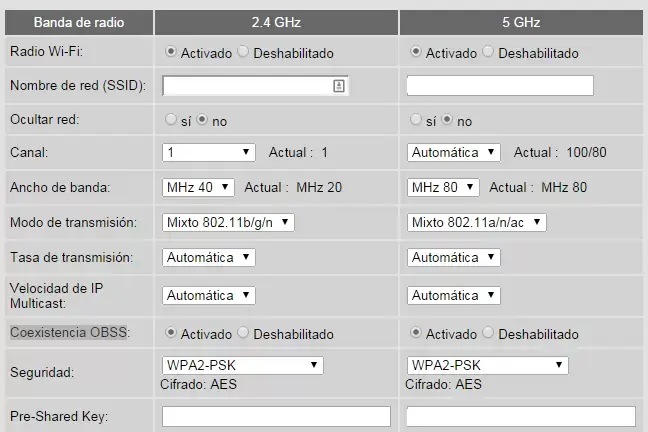Expand 2.4 GHz Ancho de banda dropdown
Image resolution: width=648 pixels, height=432 pixels.
pos(198,187)
